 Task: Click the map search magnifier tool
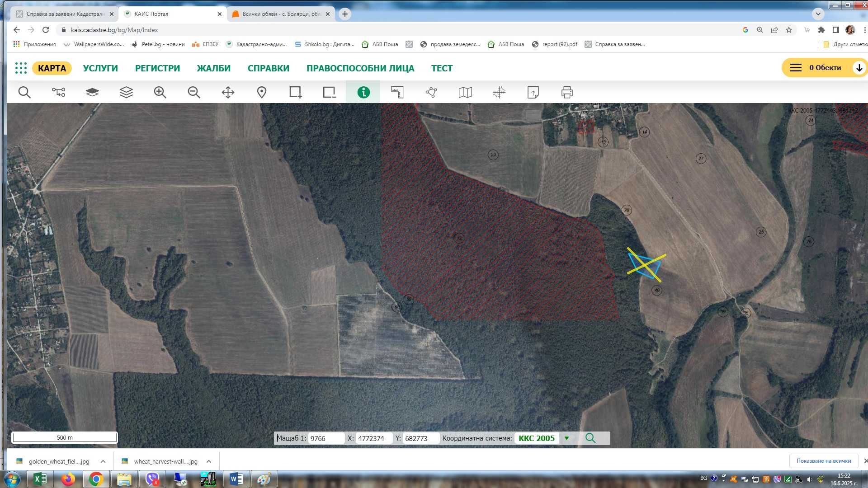24,93
